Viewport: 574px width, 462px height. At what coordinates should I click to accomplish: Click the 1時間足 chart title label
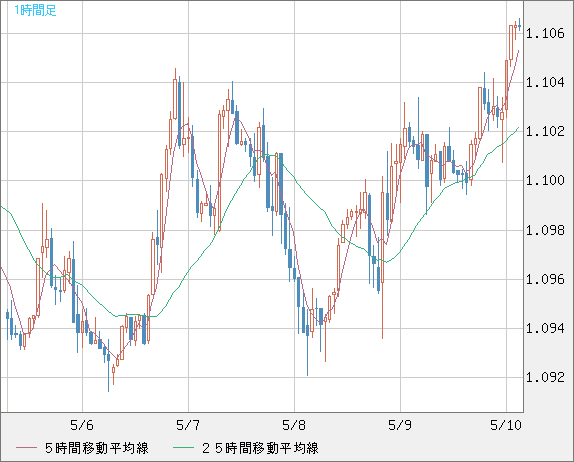[35, 10]
